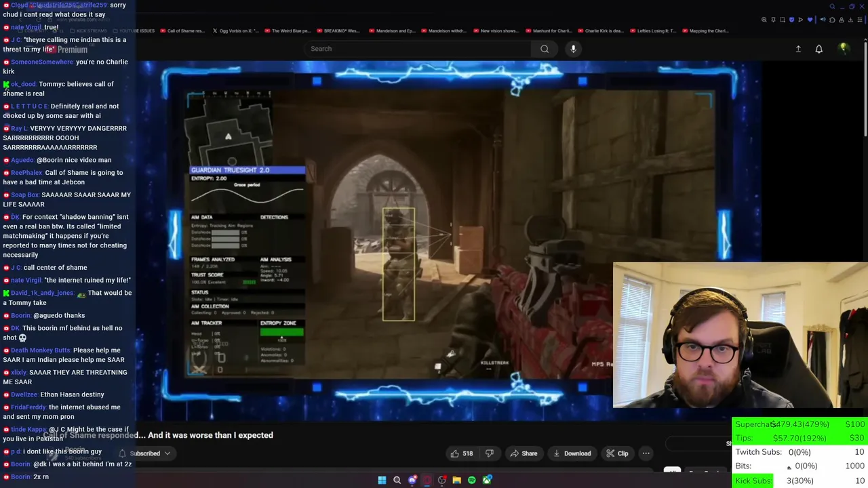
Task: Open the 'Charlie Kirk is dea...' bookmark
Action: coord(600,31)
